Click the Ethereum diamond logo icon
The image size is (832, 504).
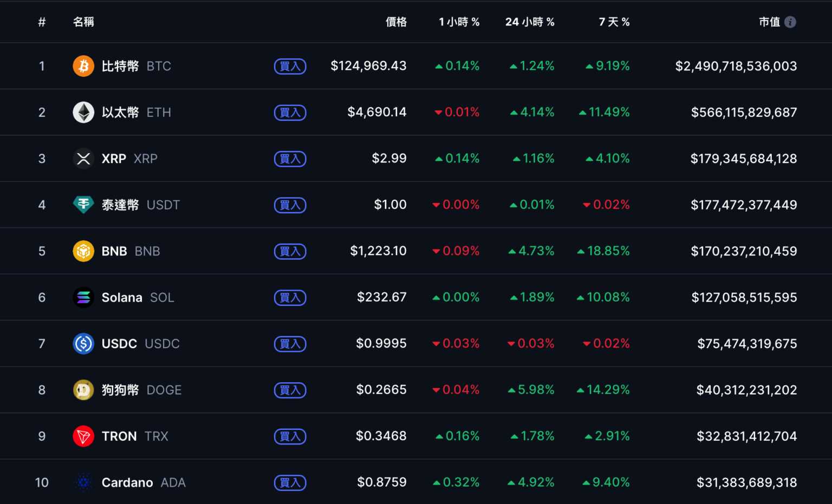click(83, 113)
